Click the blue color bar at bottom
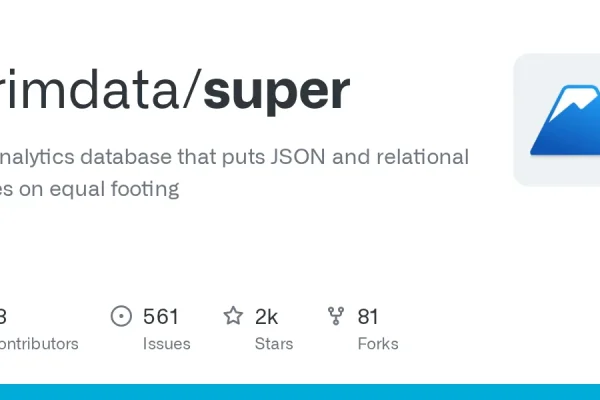The image size is (600, 400). 300,392
